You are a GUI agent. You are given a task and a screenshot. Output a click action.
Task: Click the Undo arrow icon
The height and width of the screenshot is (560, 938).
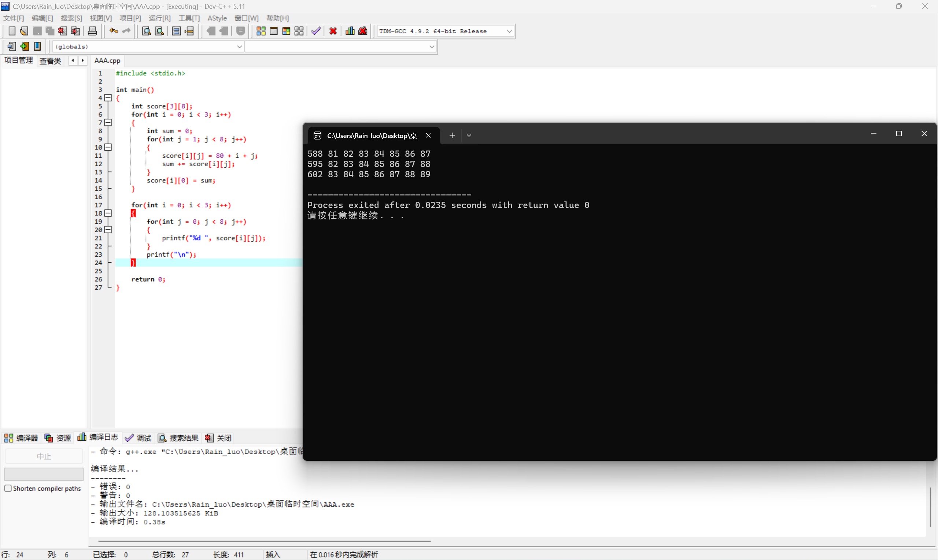tap(113, 31)
